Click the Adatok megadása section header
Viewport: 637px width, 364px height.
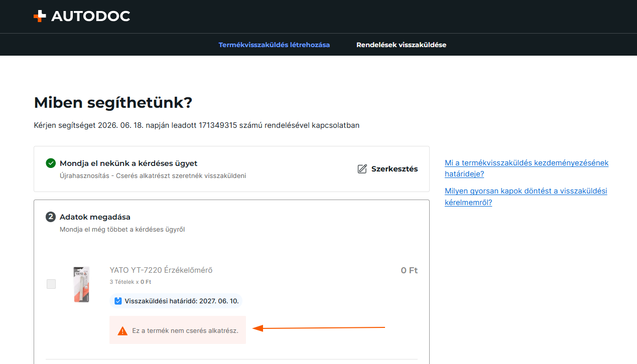click(95, 217)
